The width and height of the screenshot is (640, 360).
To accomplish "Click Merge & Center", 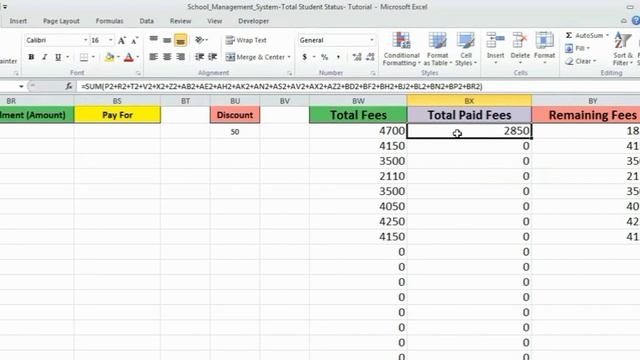I will [256, 57].
